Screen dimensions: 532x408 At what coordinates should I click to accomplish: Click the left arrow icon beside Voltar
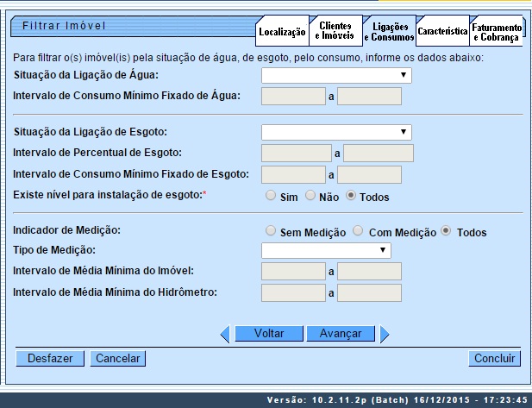[x=225, y=334]
